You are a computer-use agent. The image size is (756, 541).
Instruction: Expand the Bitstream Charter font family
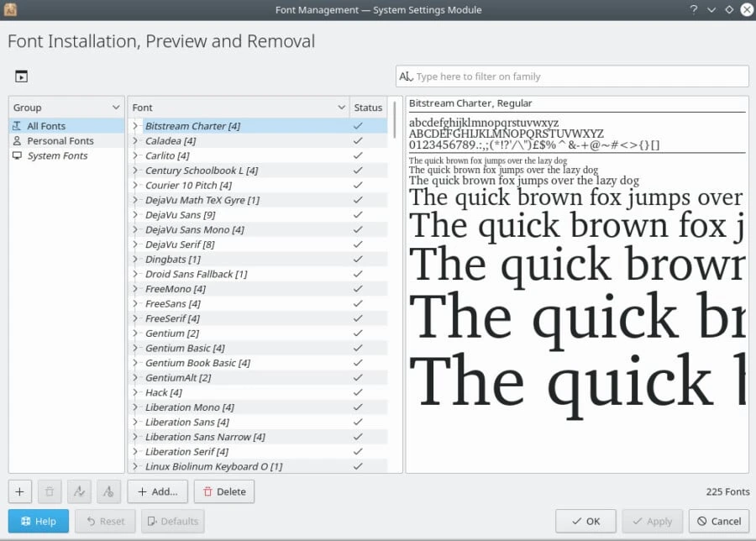pyautogui.click(x=135, y=126)
